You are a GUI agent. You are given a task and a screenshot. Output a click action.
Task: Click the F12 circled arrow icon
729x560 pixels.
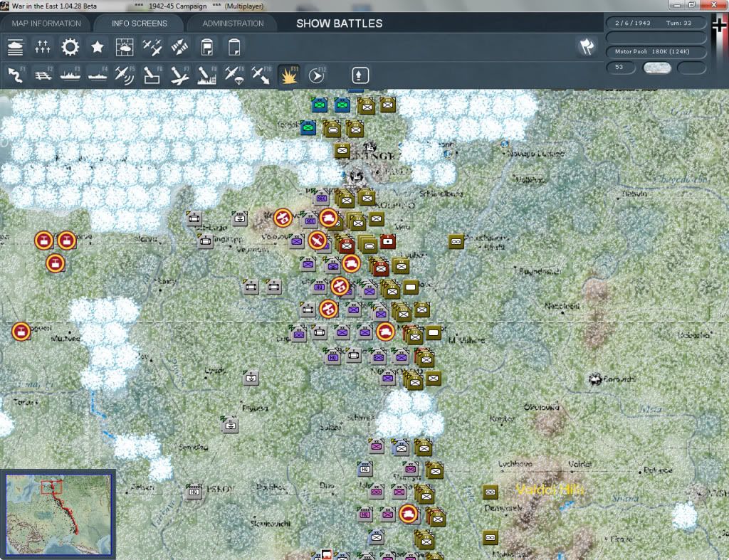pyautogui.click(x=317, y=75)
